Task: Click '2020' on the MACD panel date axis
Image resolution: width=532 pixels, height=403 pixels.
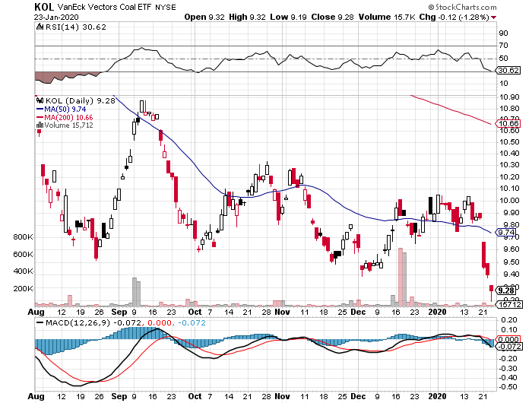Action: pyautogui.click(x=437, y=396)
